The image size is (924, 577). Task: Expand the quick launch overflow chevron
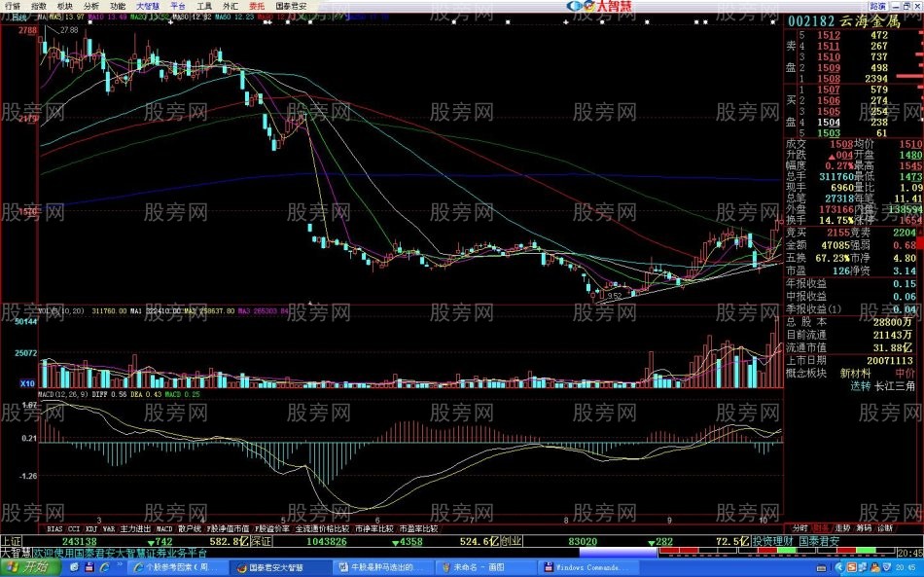[120, 564]
